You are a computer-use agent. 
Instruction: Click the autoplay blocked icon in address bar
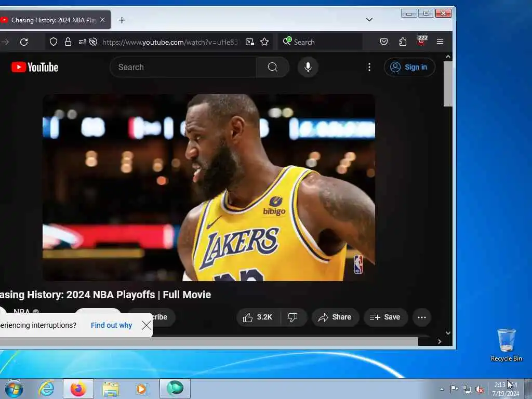pyautogui.click(x=93, y=42)
